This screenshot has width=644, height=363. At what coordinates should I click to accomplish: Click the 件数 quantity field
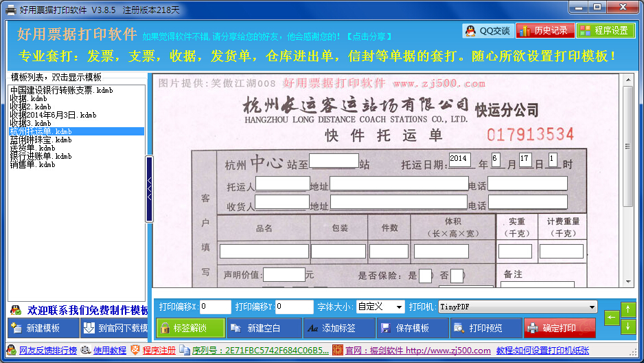pyautogui.click(x=389, y=251)
